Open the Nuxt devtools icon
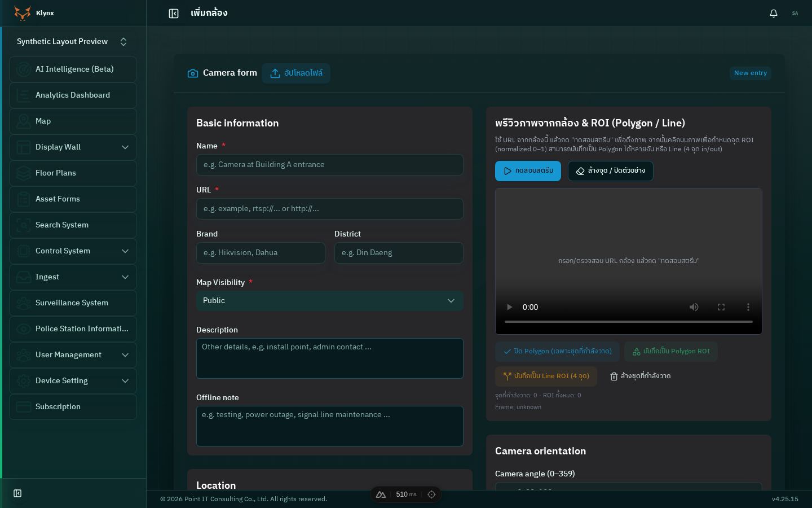Viewport: 812px width, 508px height. click(x=381, y=494)
